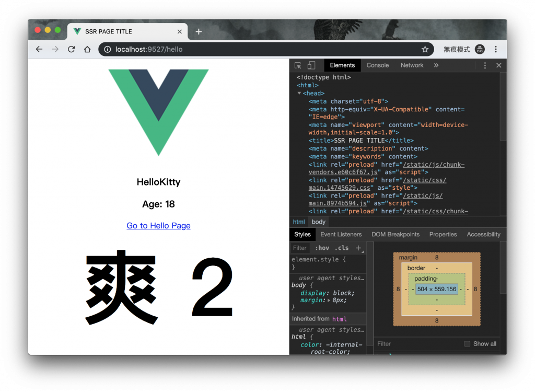Screen dimensions: 535x392
Task: Open the home page icon
Action: pyautogui.click(x=87, y=50)
